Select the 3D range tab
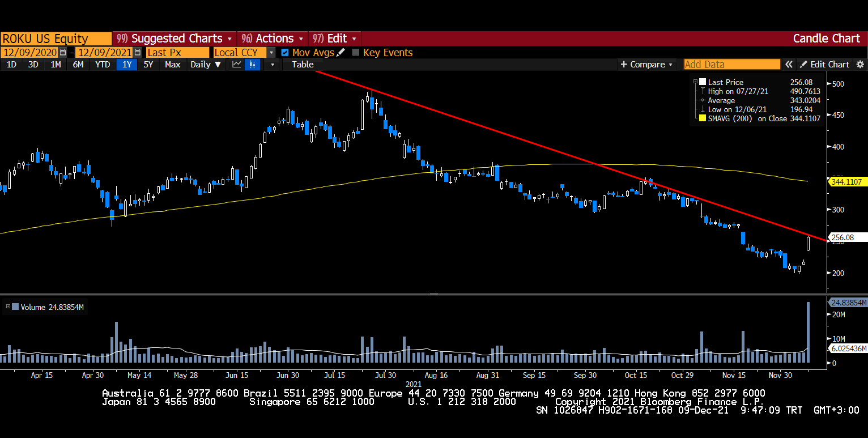 coord(33,65)
